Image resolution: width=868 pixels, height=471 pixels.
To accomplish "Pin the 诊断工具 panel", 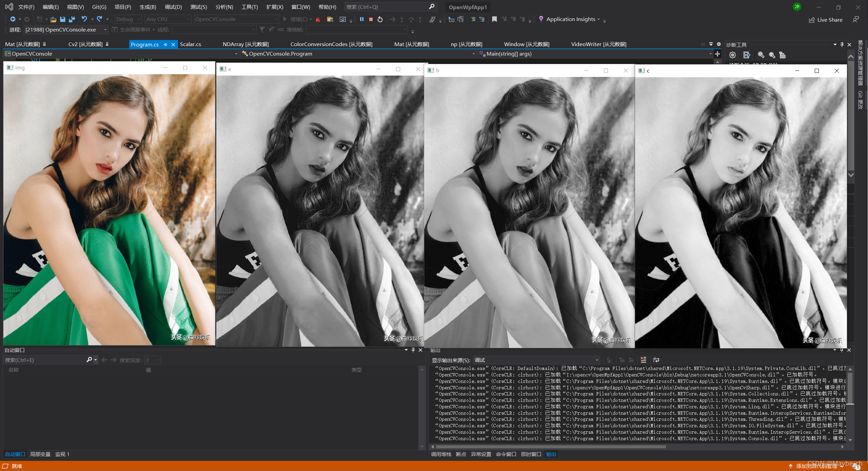I will tap(842, 44).
